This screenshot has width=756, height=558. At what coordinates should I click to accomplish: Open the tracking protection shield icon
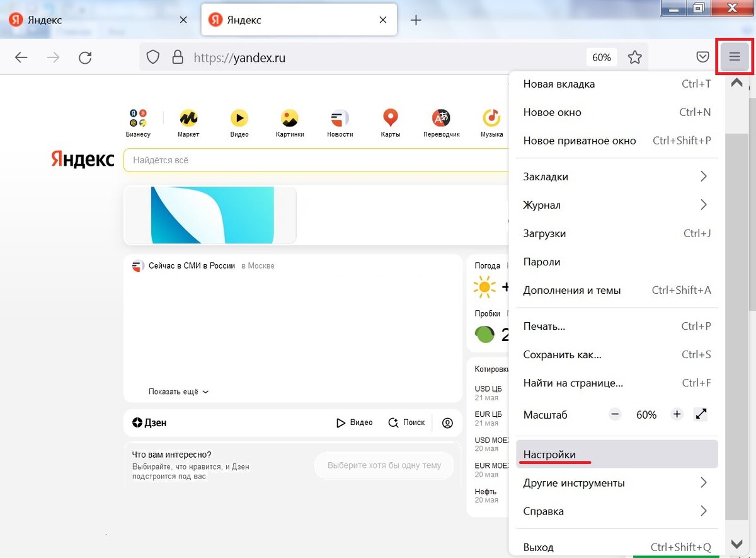153,57
